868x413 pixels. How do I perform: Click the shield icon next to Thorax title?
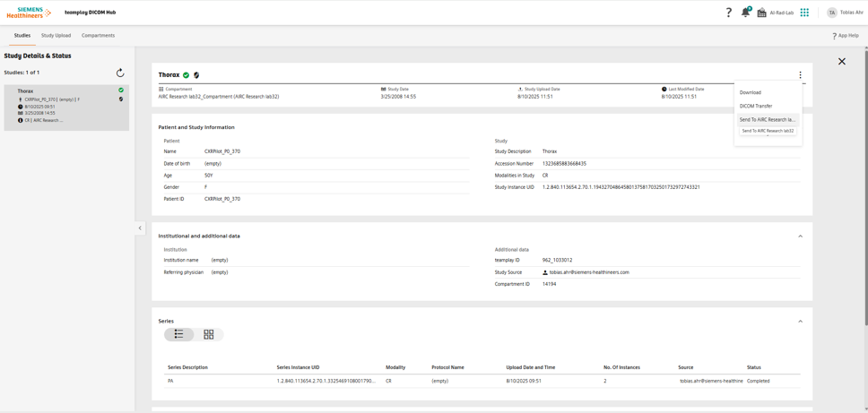196,75
